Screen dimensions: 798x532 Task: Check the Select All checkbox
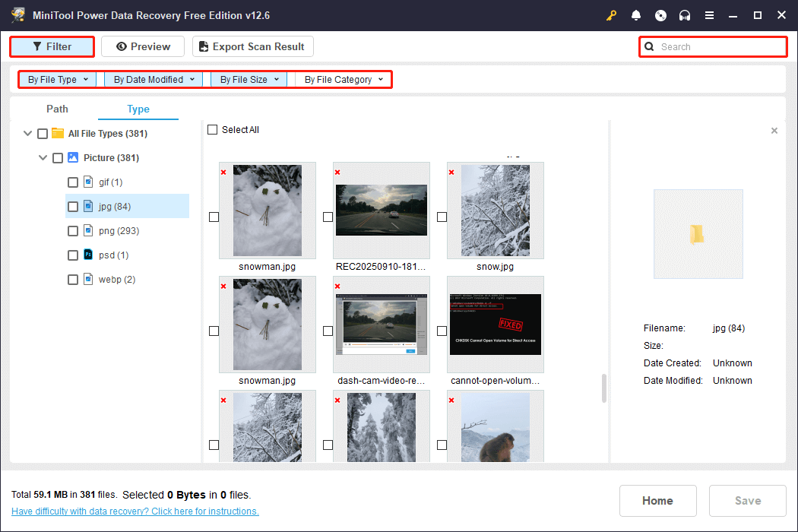(x=213, y=129)
